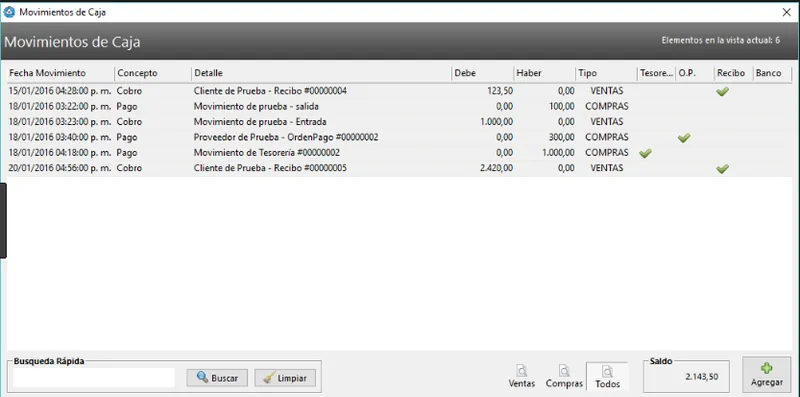Viewport: 800px width, 397px height.
Task: Click date '18/01/2016 03:40:00 p. m.'
Action: pyautogui.click(x=60, y=137)
